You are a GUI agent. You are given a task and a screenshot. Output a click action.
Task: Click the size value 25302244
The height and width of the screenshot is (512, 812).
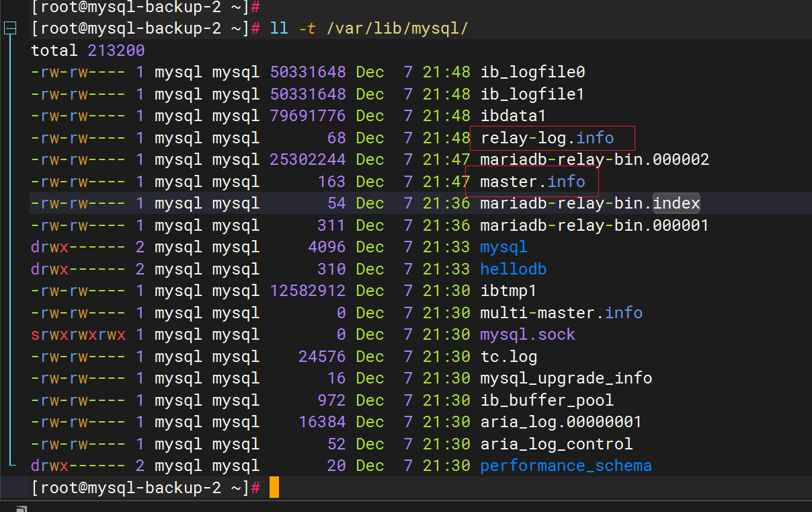308,159
